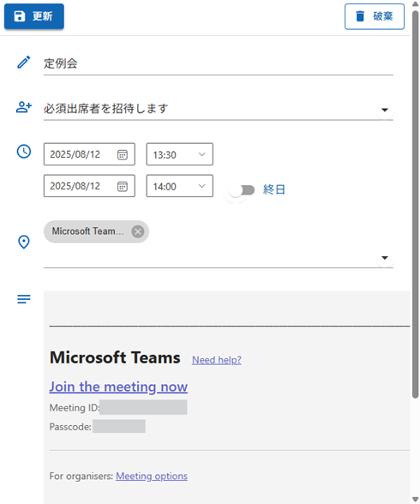
Task: Click the Microsoft Teams heading text
Action: tap(115, 357)
